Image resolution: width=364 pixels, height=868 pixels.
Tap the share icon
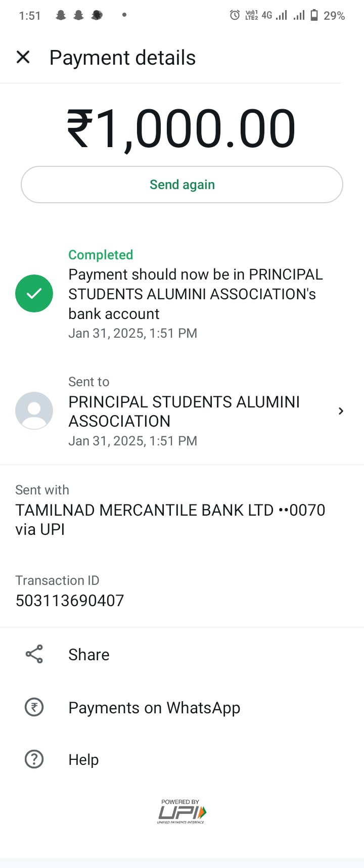34,654
